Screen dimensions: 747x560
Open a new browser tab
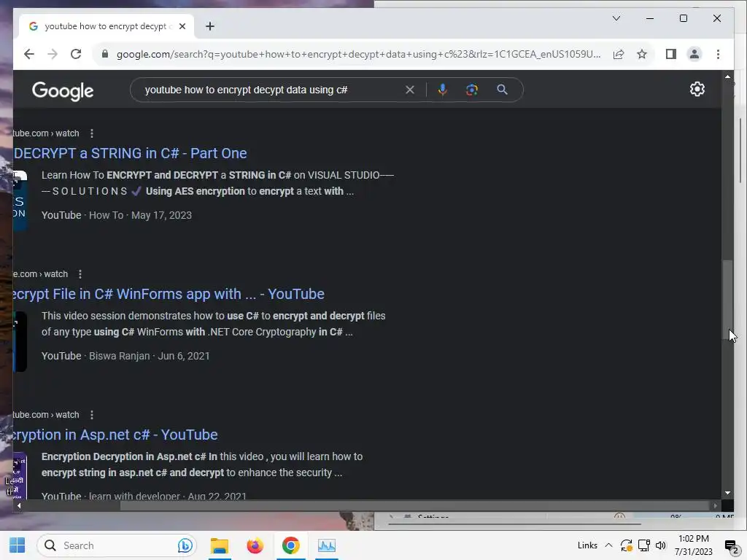click(x=209, y=26)
